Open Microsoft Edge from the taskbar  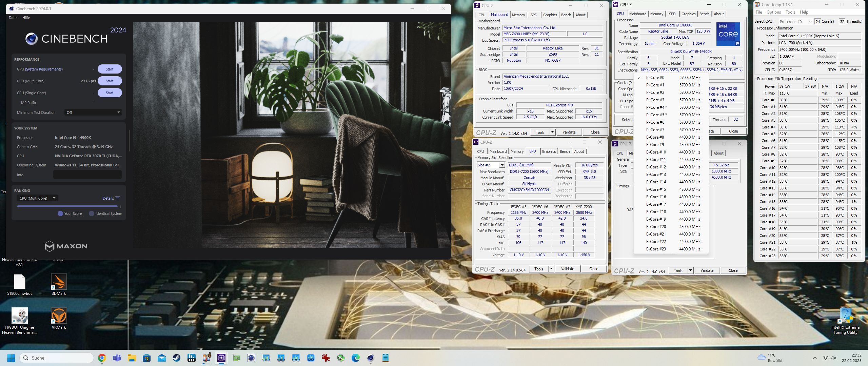355,358
